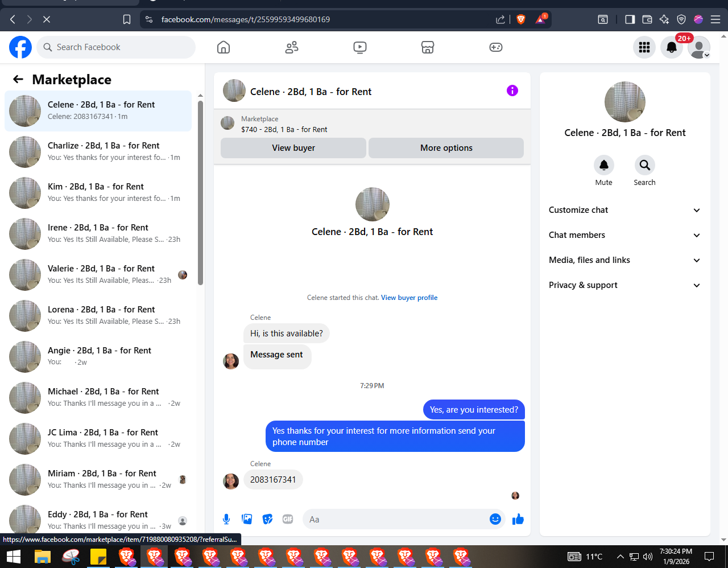Choose a sticker icon

tap(267, 519)
